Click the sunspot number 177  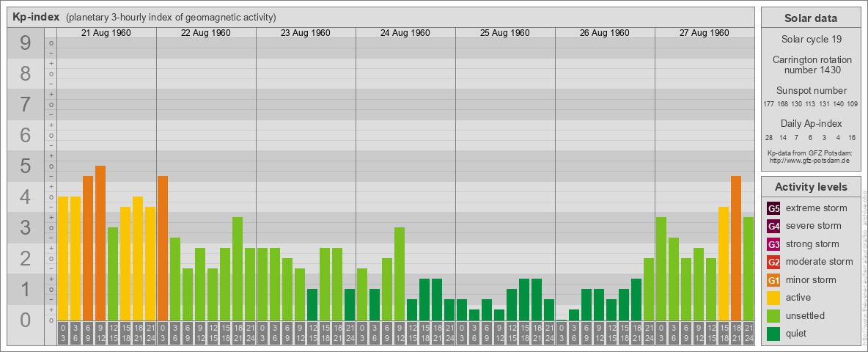point(768,104)
